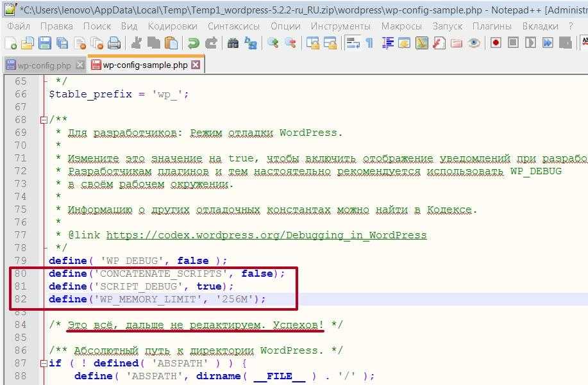Viewport: 588px width, 385px height.
Task: Click the Print toolbar icon
Action: 114,43
